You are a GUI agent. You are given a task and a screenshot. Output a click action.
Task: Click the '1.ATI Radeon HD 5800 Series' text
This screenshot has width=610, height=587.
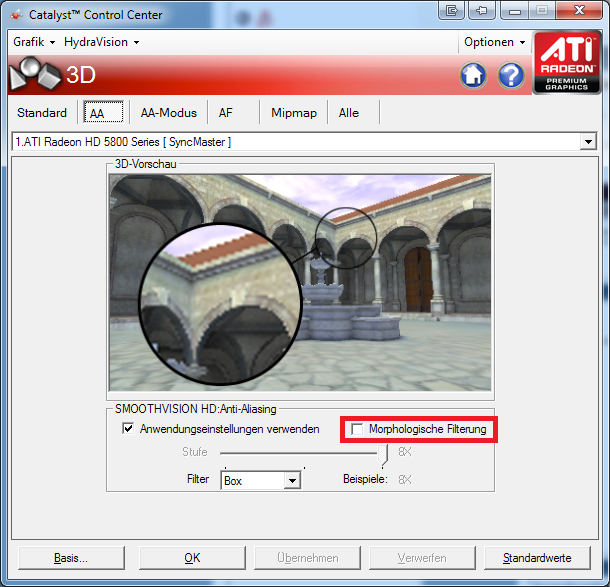[88, 142]
